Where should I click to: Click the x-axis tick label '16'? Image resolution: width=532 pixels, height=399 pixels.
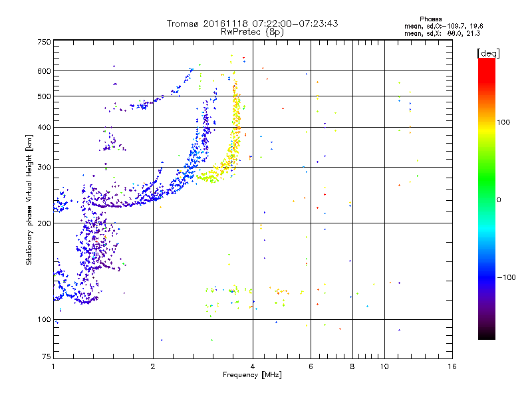point(452,366)
